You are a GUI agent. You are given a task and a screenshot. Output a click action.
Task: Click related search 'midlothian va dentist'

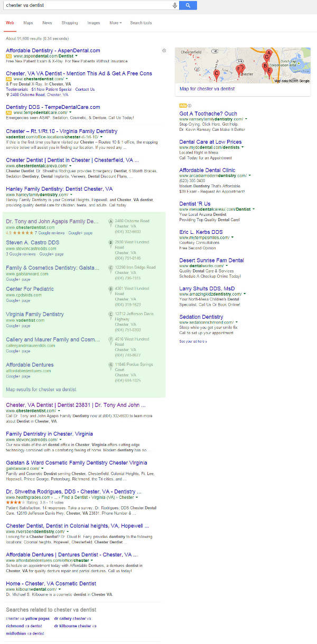click(25, 633)
